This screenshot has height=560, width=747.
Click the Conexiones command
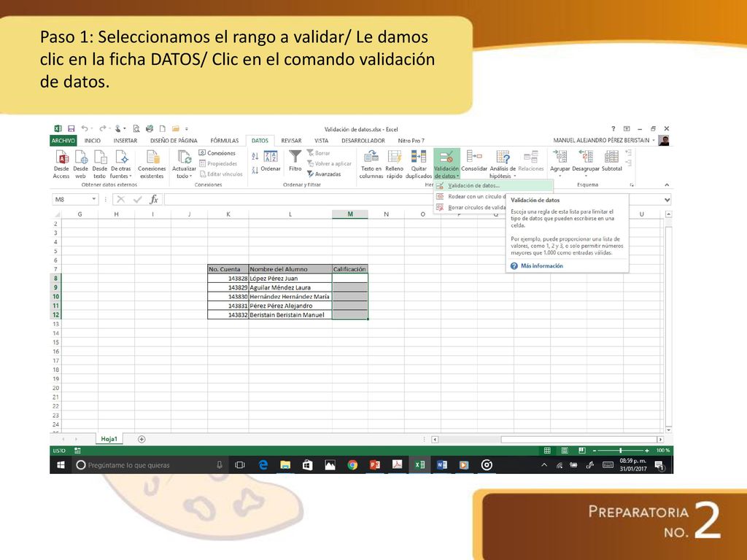click(217, 153)
